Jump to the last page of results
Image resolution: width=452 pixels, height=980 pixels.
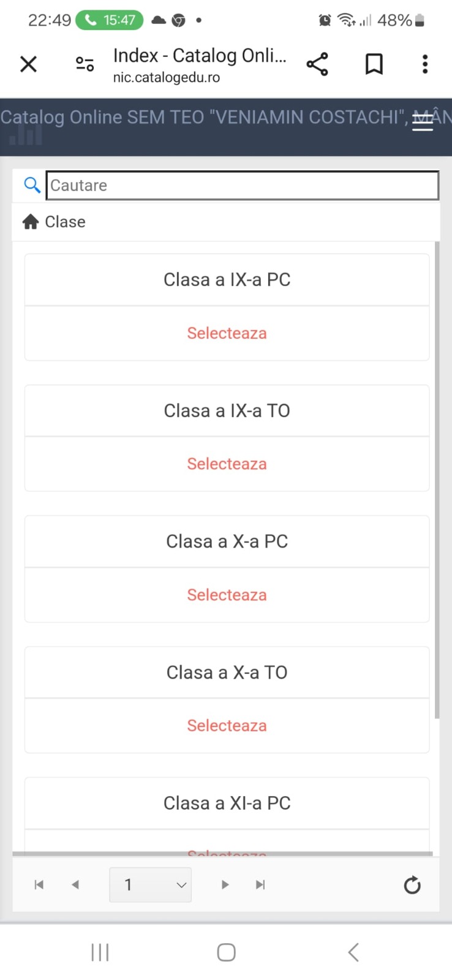pyautogui.click(x=260, y=884)
